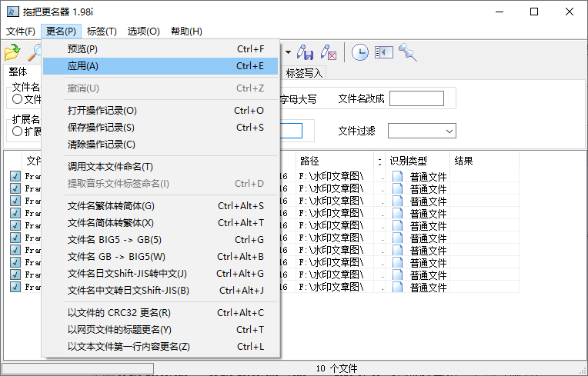The image size is (588, 376).
Task: Click the pen with red X icon
Action: pos(329,52)
